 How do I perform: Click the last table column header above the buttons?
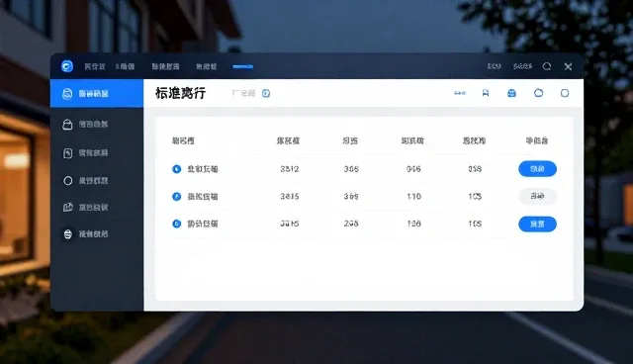[x=537, y=140]
